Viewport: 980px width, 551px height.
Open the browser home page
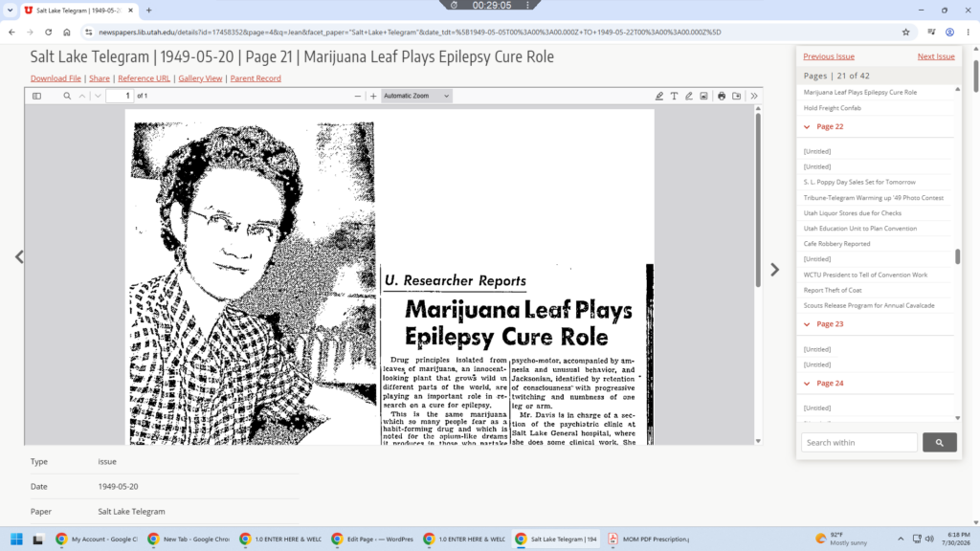(x=67, y=32)
